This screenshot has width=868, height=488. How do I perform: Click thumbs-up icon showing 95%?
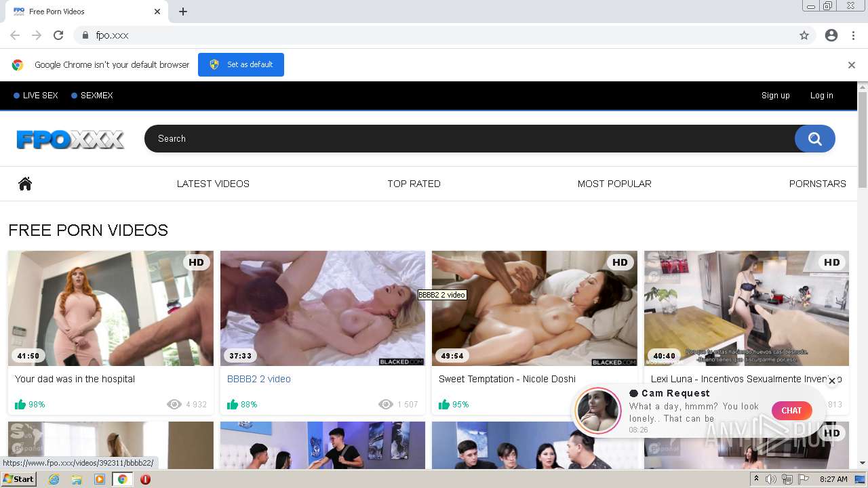tap(444, 405)
